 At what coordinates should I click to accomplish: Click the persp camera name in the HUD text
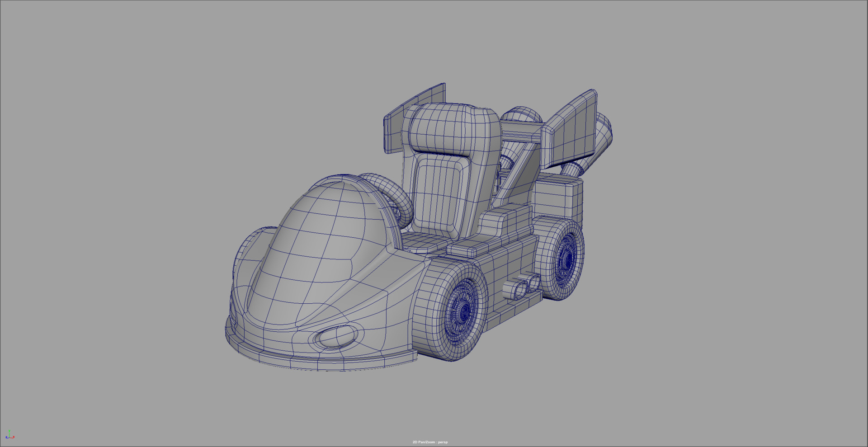coord(443,442)
